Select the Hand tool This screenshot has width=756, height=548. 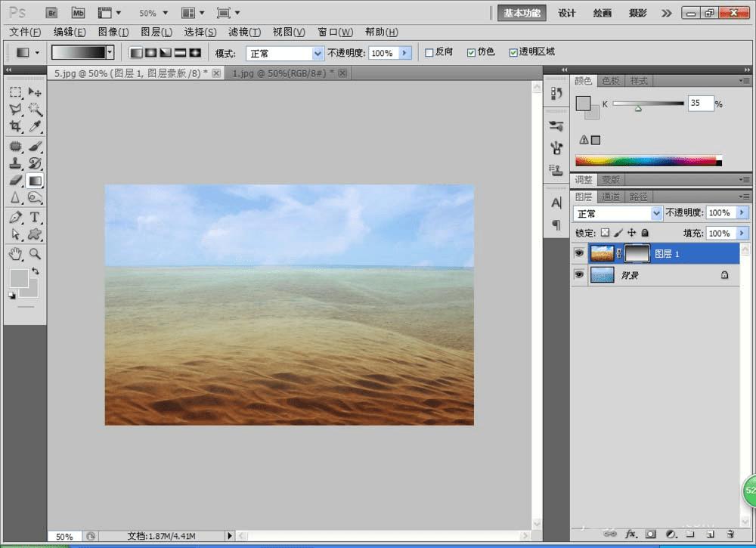pos(15,254)
